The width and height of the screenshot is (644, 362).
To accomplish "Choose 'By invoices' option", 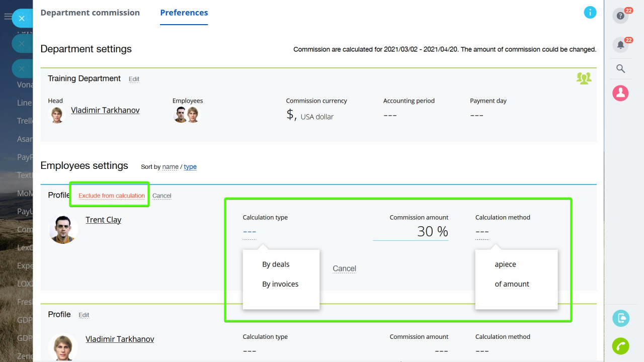I will click(x=280, y=284).
